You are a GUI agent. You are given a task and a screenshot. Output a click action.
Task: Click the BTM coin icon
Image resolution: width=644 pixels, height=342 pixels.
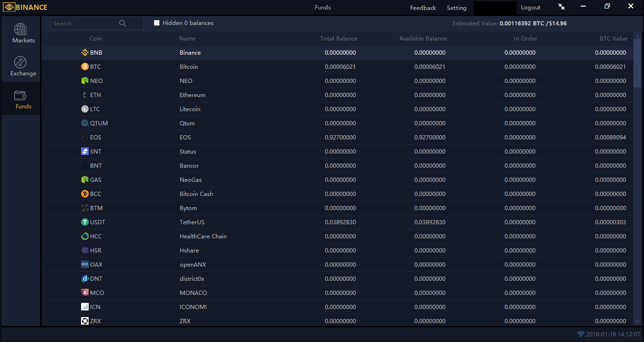[x=85, y=208]
